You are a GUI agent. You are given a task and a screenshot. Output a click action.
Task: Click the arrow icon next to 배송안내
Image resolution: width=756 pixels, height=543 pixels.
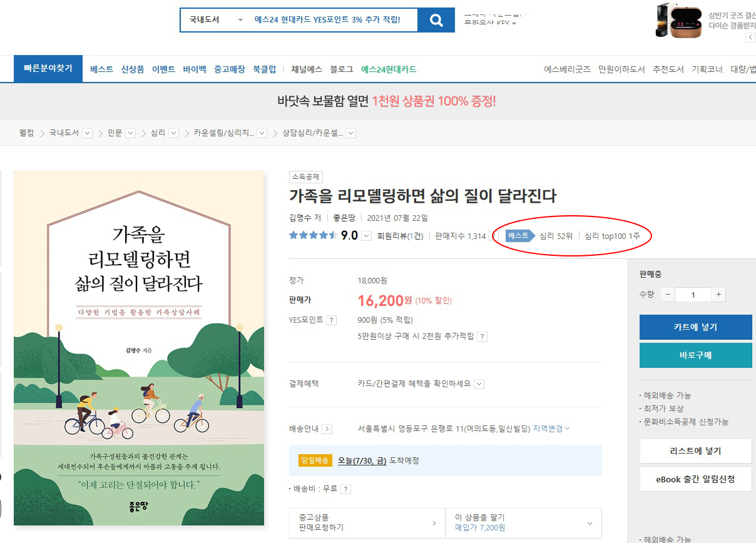[327, 429]
